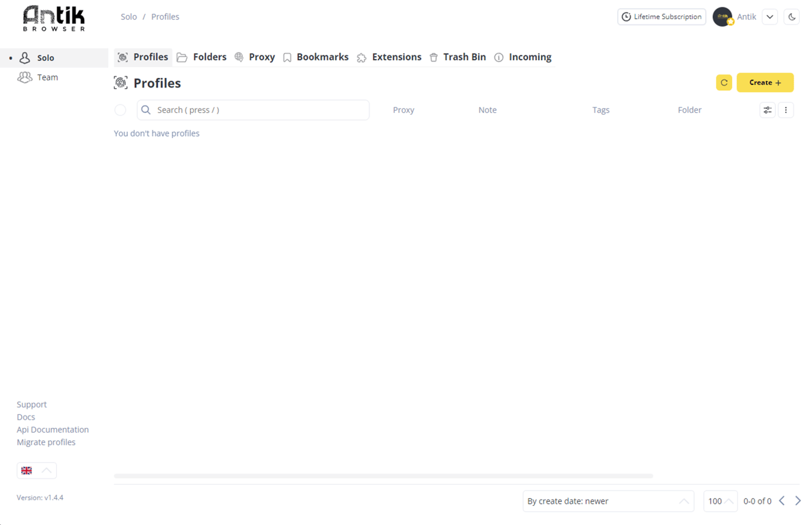The height and width of the screenshot is (525, 812).
Task: Go to the next page arrow
Action: click(x=798, y=500)
